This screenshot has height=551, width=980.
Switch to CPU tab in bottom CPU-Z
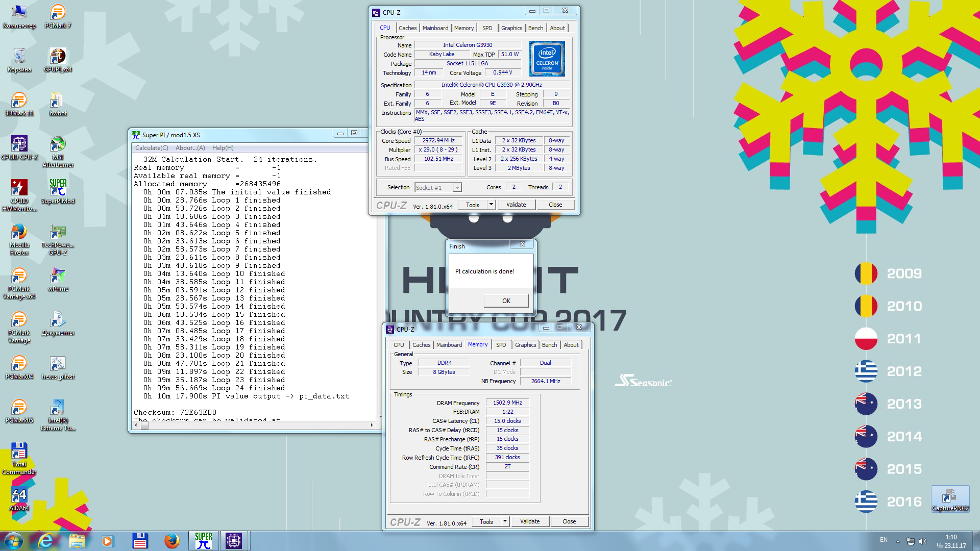pos(399,345)
